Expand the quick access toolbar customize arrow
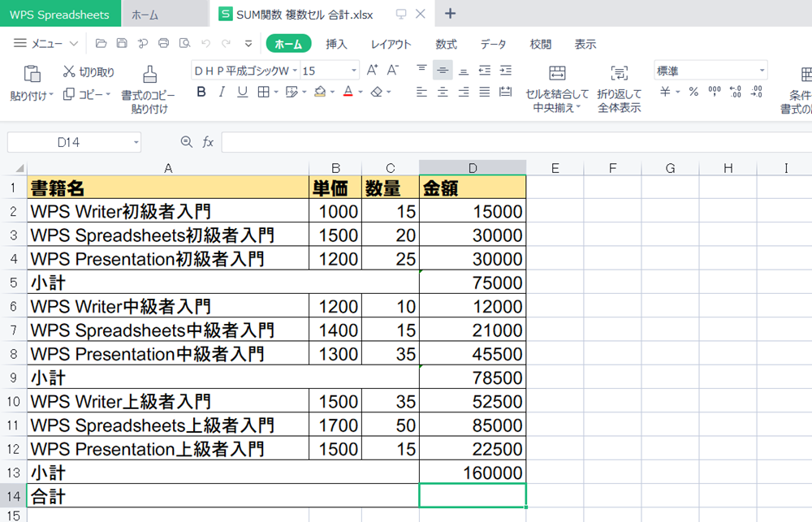Viewport: 812px width, 522px height. (248, 44)
